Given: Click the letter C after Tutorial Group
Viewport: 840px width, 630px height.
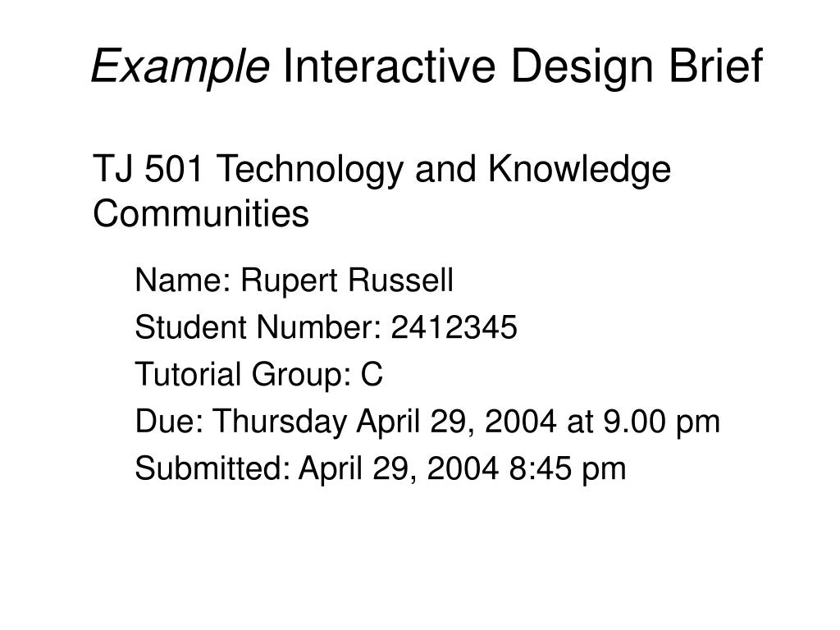Looking at the screenshot, I should [x=372, y=374].
